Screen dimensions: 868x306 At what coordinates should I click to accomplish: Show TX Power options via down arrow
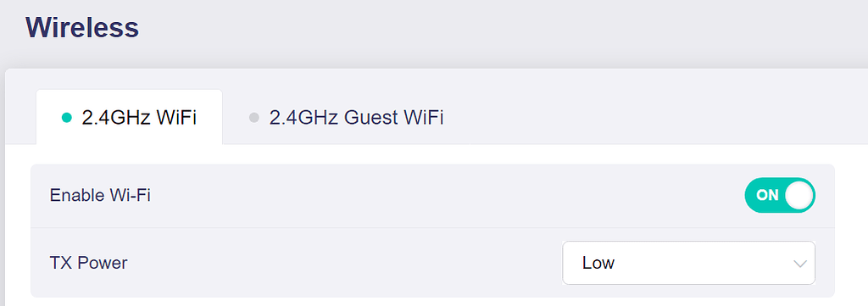tap(800, 264)
